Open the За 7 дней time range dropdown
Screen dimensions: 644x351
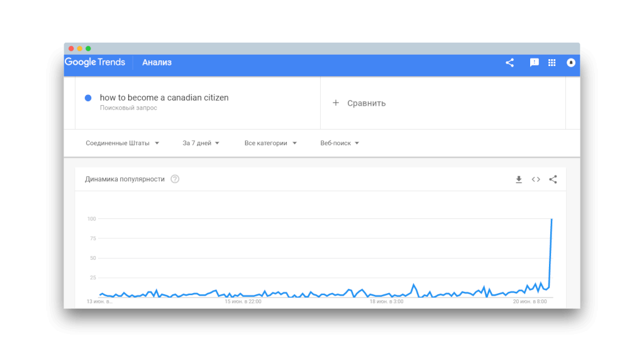[x=201, y=143]
